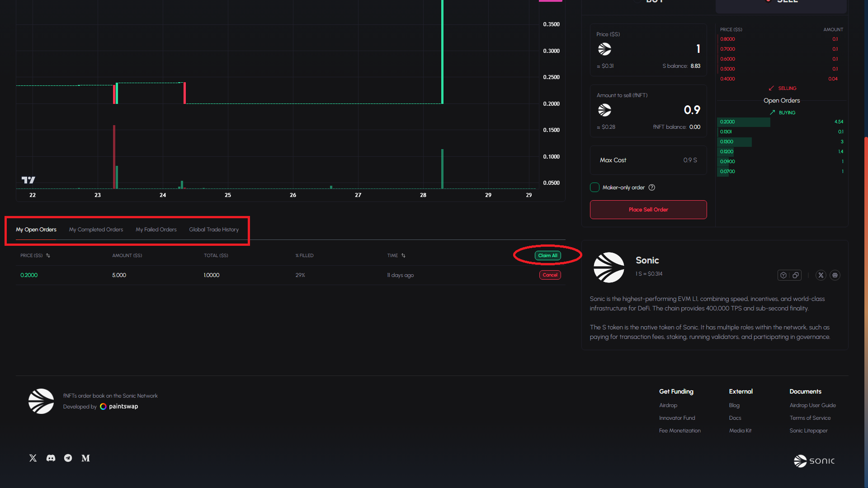This screenshot has width=868, height=488.
Task: Cancel the 0.2000 open order
Action: pos(550,275)
